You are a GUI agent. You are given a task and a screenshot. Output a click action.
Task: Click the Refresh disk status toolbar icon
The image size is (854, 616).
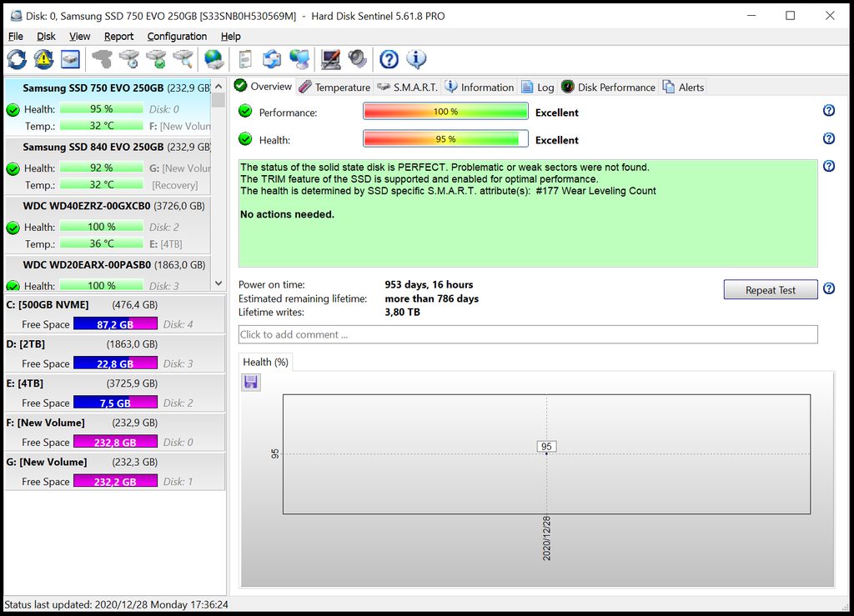pyautogui.click(x=17, y=59)
